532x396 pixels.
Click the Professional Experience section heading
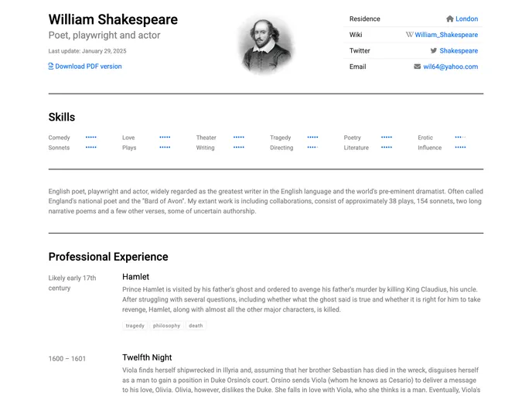click(x=108, y=257)
